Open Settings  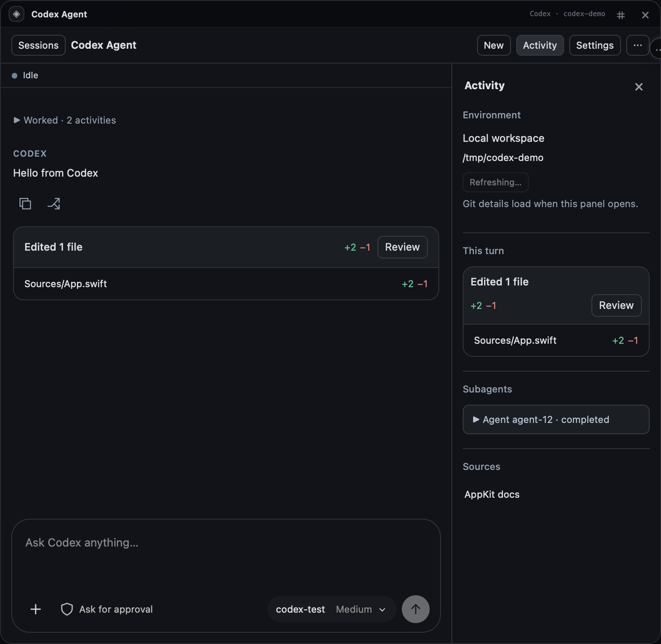tap(595, 45)
